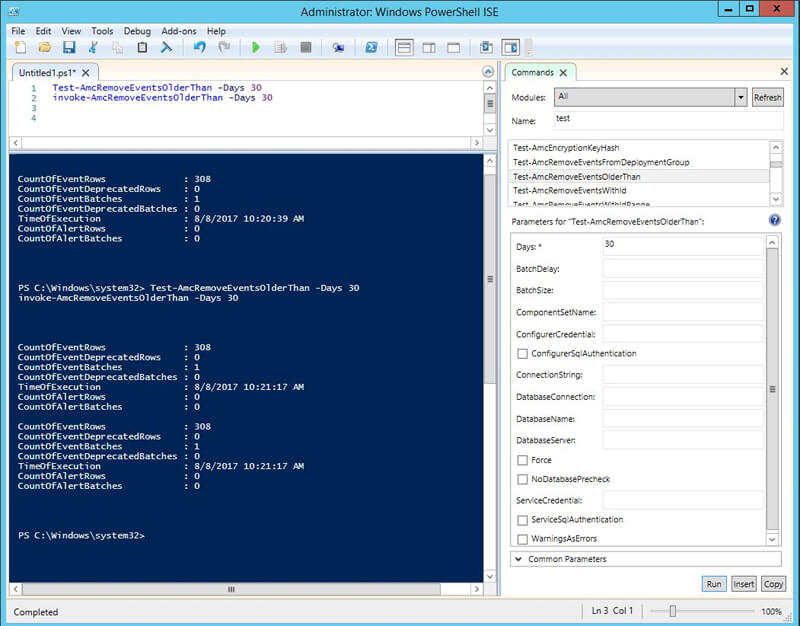Click the Refresh modules button
Screen dimensions: 800x626
(767, 97)
